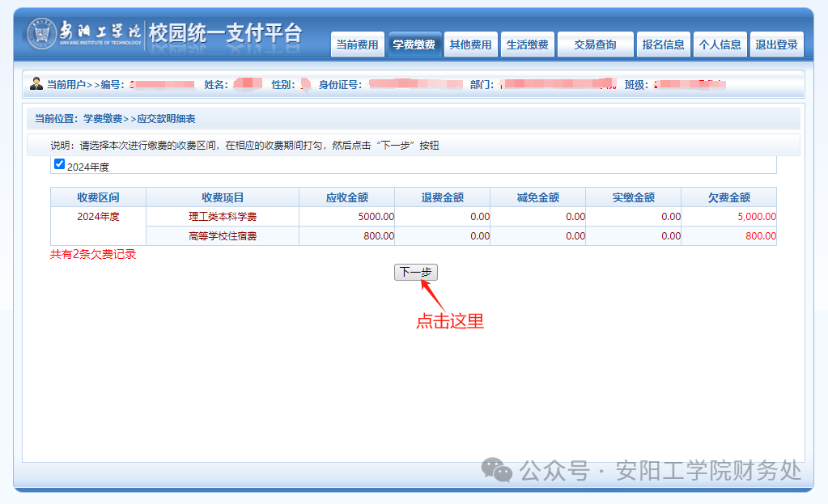Open the 个人信息 tab
Screen dimensions: 828x504
720,45
